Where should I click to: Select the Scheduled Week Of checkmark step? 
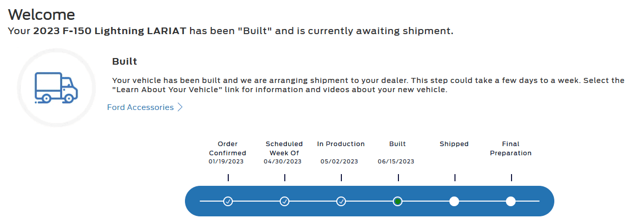tap(285, 201)
